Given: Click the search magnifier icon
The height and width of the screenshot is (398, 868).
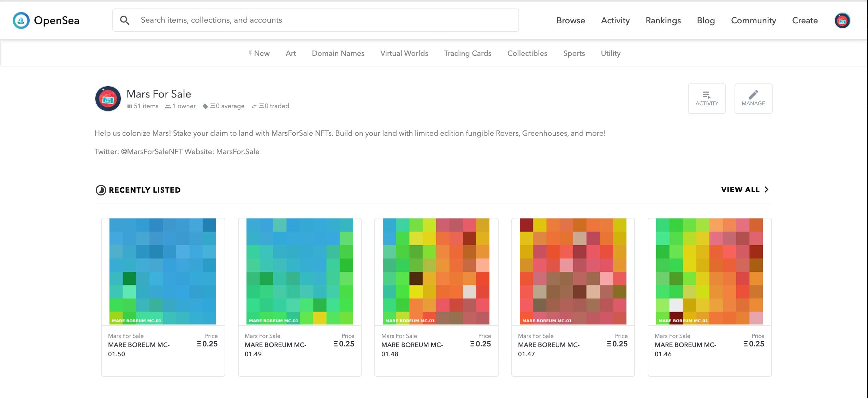Looking at the screenshot, I should [x=124, y=20].
